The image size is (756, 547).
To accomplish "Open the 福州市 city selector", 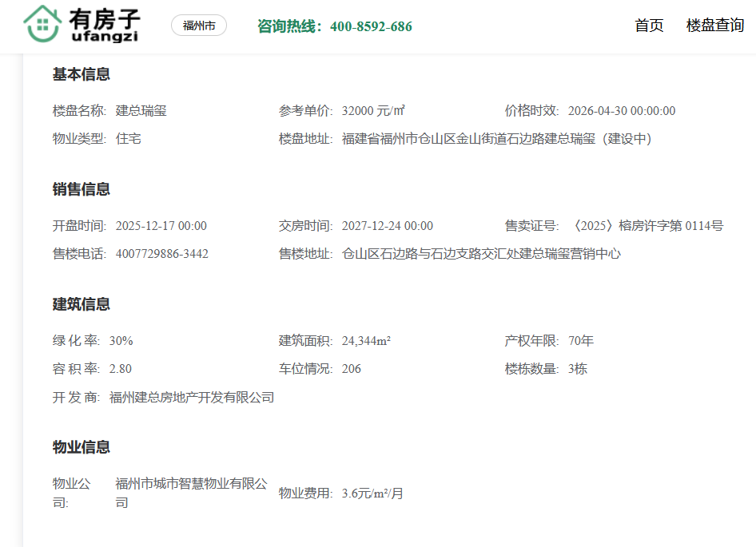I will tap(199, 26).
